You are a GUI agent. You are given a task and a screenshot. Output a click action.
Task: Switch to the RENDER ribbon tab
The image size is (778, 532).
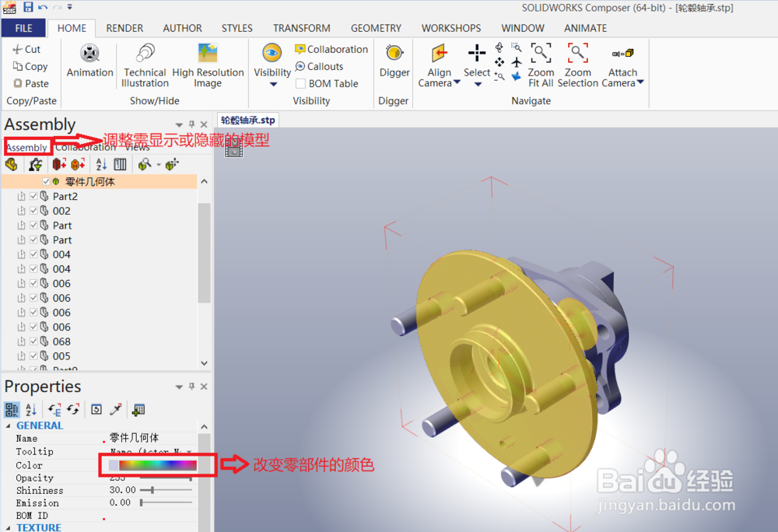coord(124,28)
